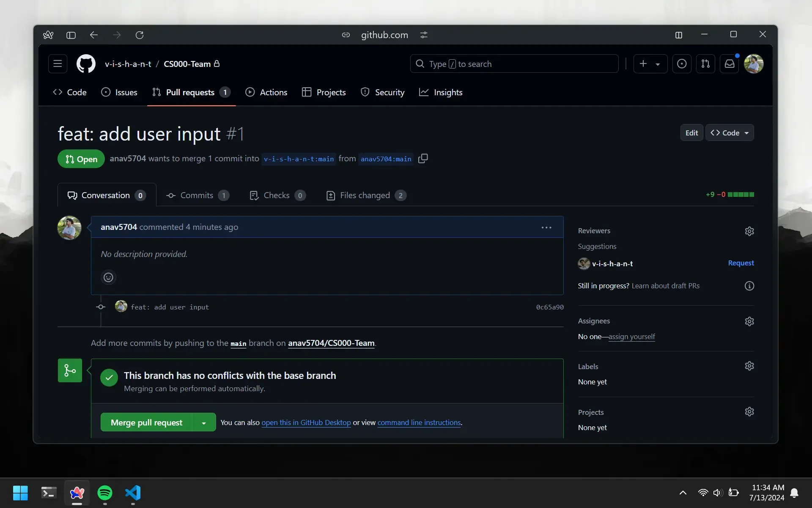
Task: Open Labels settings gear
Action: click(749, 366)
